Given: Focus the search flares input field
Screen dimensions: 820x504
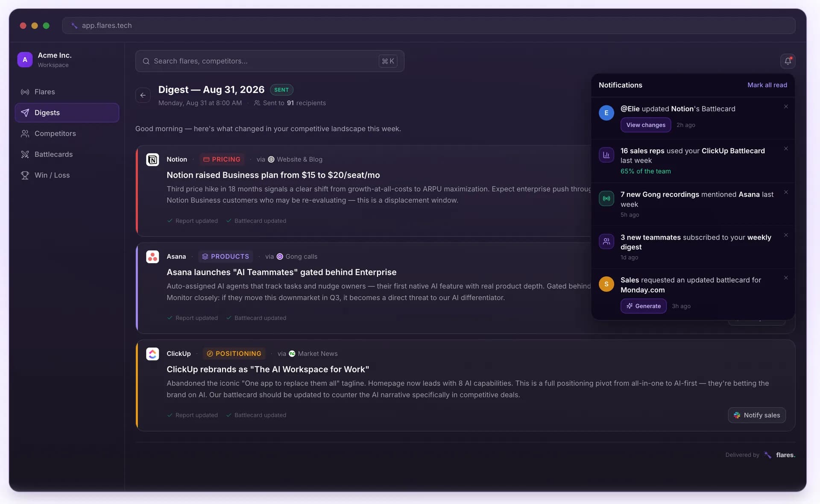Looking at the screenshot, I should [x=269, y=61].
